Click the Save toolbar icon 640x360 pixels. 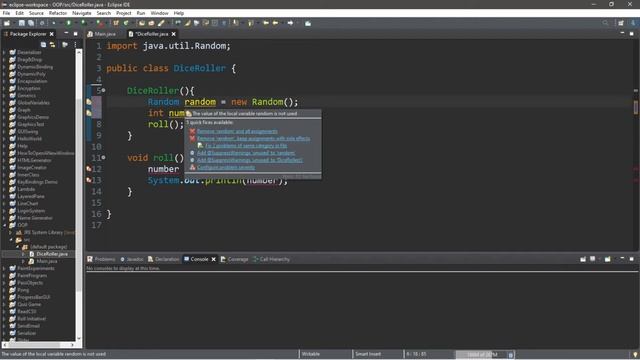pos(22,23)
